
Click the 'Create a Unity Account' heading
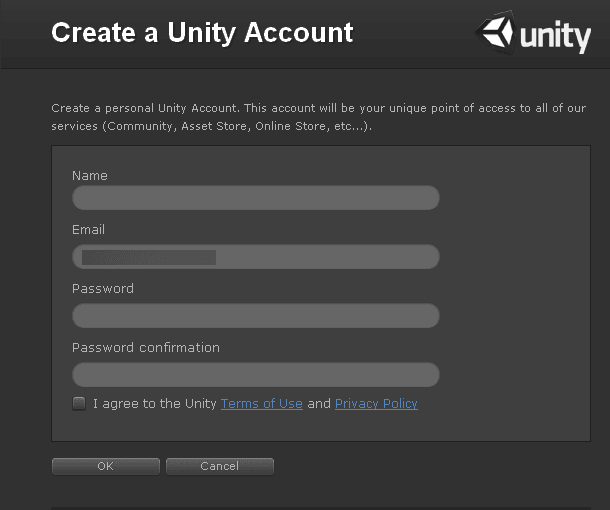point(202,33)
